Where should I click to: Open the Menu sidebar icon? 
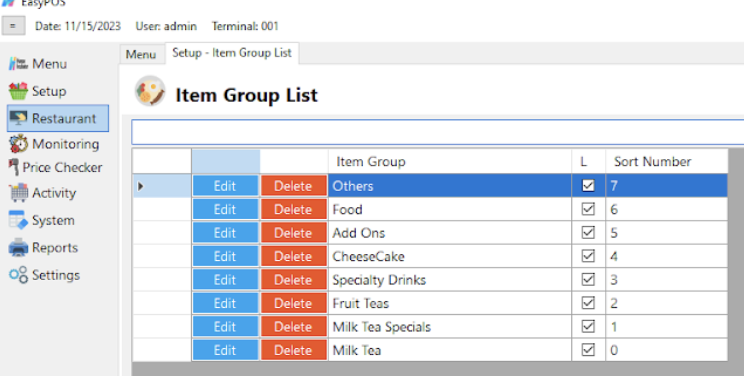19,64
